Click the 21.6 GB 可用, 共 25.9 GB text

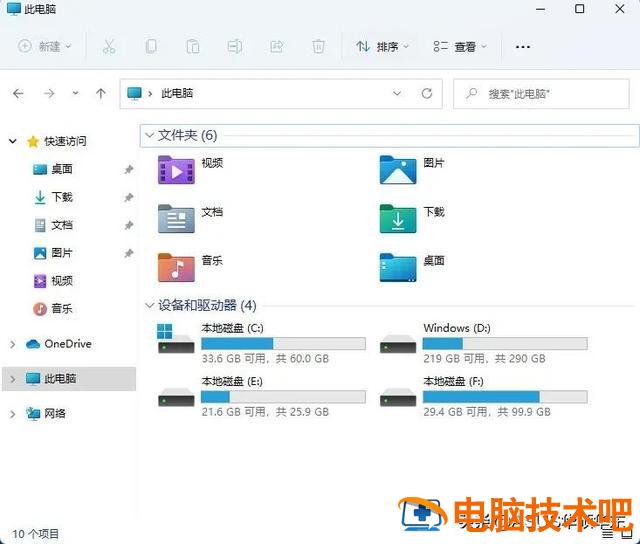pyautogui.click(x=265, y=412)
